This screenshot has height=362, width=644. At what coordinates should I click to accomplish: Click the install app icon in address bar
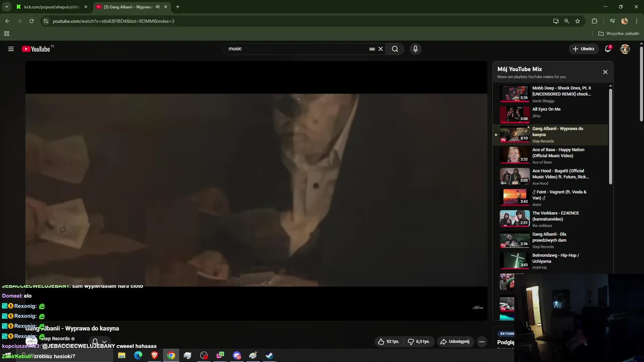click(556, 21)
